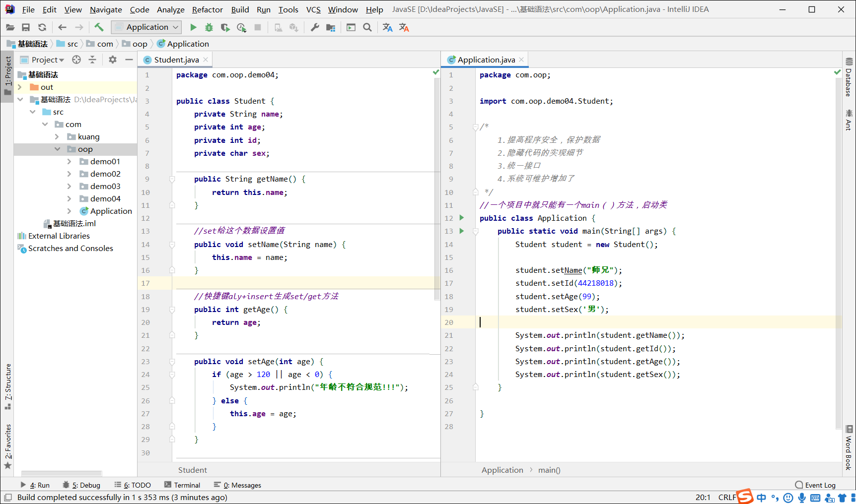Open the 0: Messages tool window
The image size is (856, 504).
point(237,485)
